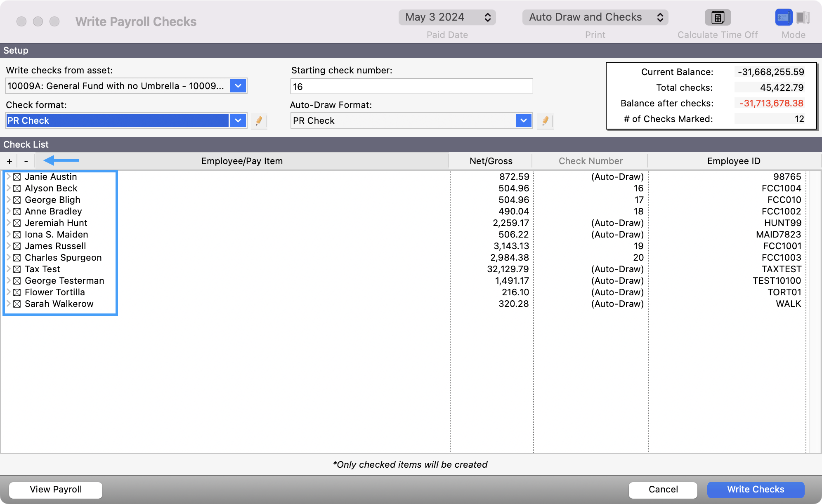Open the Paid Date popup selector
Screen dimensions: 822x504
[x=447, y=17]
